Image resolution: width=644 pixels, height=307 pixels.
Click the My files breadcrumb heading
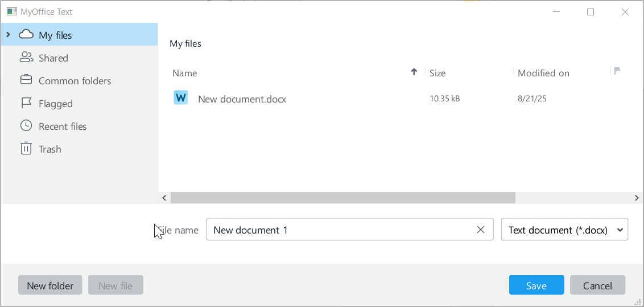185,43
